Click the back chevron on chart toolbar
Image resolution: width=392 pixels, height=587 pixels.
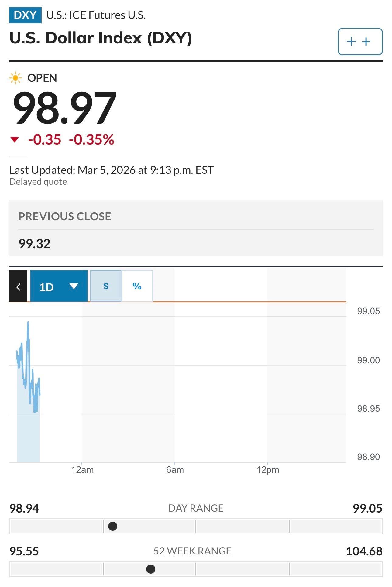click(x=18, y=287)
